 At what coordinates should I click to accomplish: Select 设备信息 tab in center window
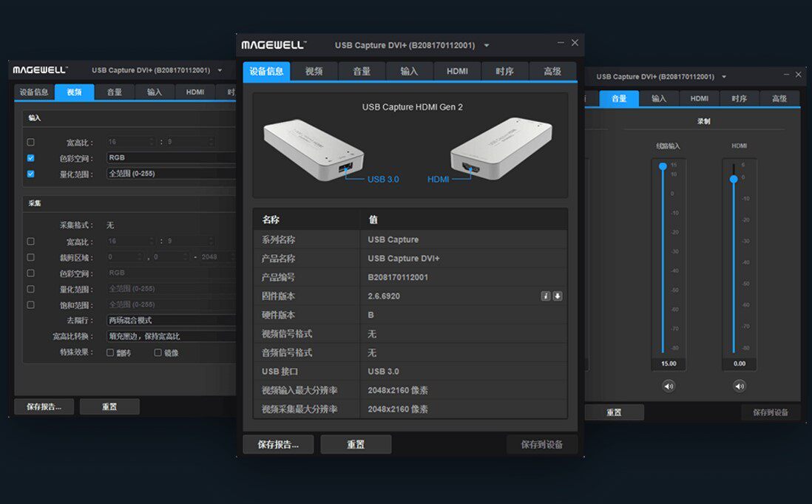click(266, 72)
